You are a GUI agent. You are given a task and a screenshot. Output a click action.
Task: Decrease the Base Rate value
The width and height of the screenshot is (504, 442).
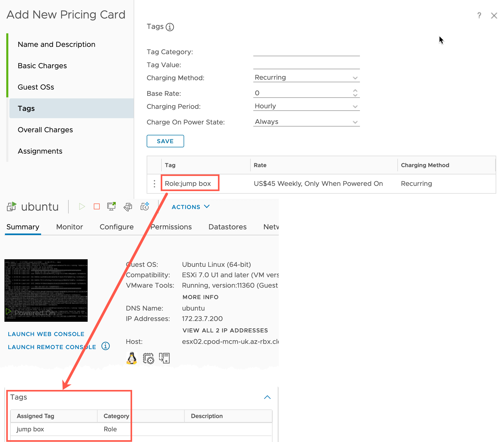tap(355, 95)
